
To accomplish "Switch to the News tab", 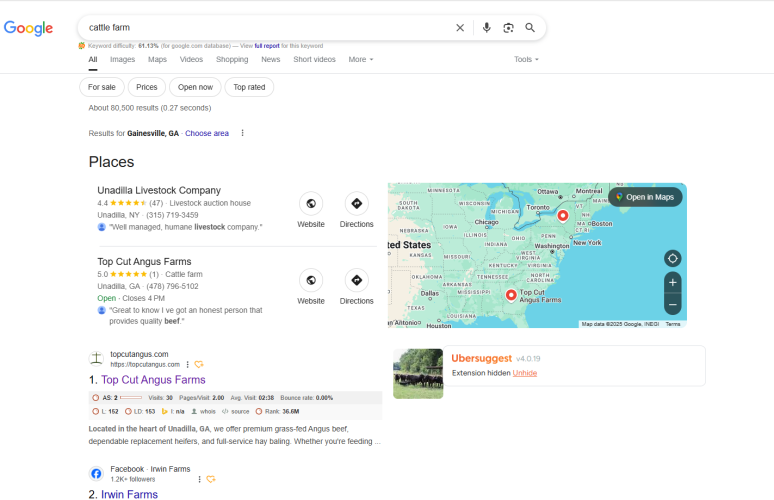I will pos(271,59).
